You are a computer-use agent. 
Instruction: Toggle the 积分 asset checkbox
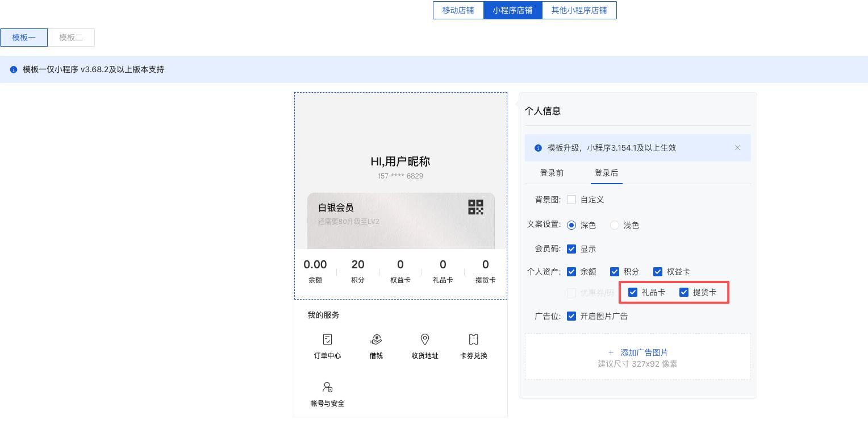coord(615,272)
